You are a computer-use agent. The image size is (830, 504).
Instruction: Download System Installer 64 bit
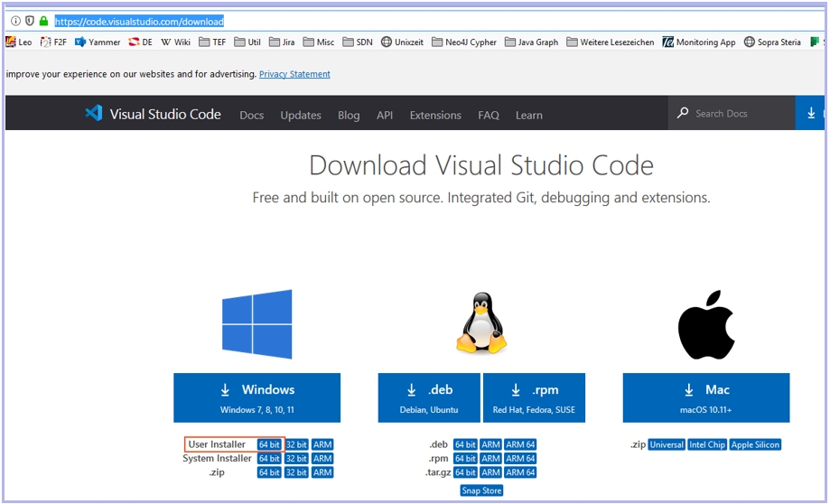click(269, 459)
